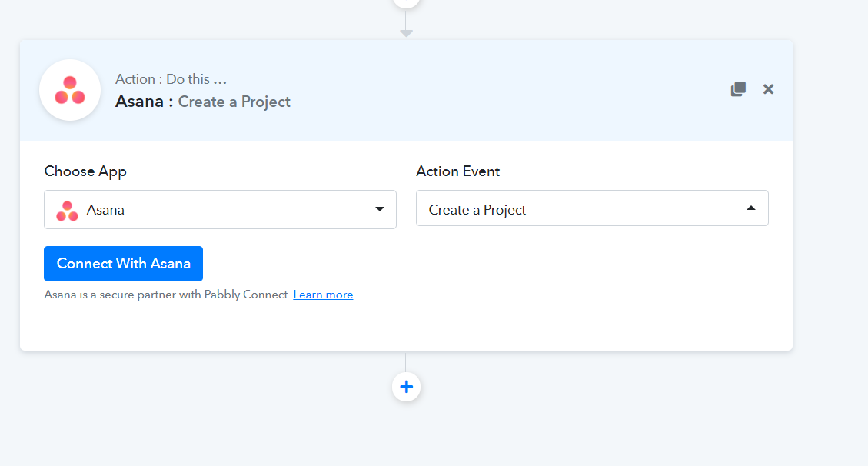Click the 'Action : Do this ...' label
Viewport: 868px width, 466px height.
coord(171,79)
